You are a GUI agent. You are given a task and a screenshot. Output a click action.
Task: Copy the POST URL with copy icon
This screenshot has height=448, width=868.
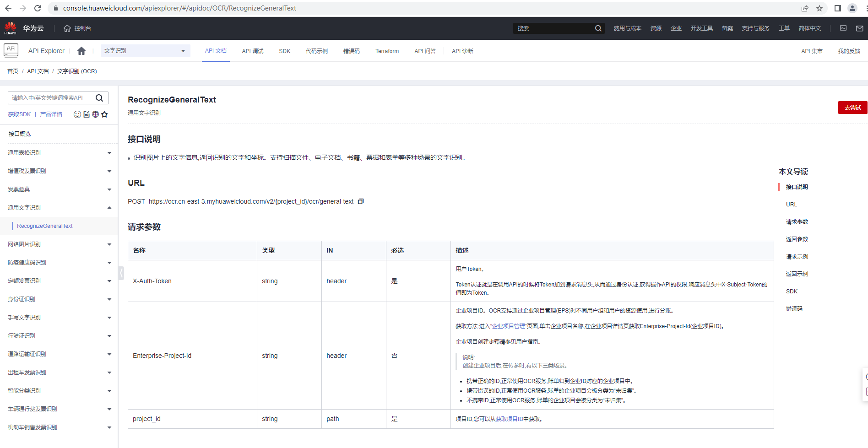click(x=361, y=201)
